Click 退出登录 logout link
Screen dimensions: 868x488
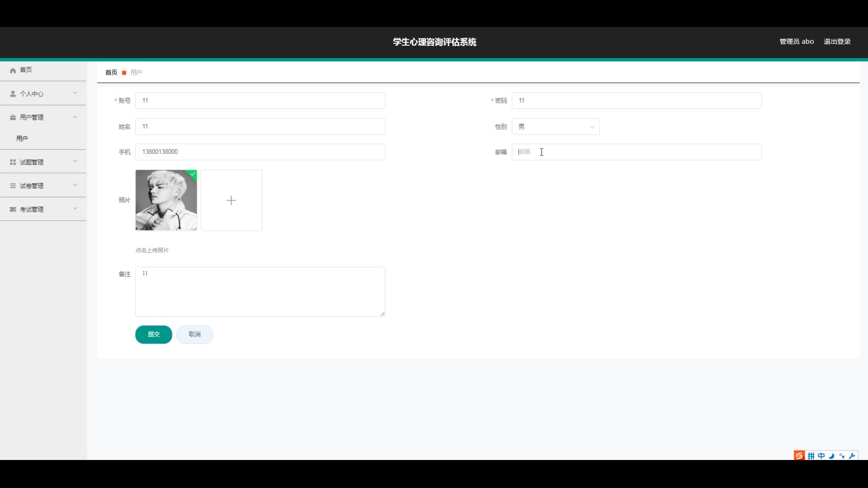tap(837, 42)
